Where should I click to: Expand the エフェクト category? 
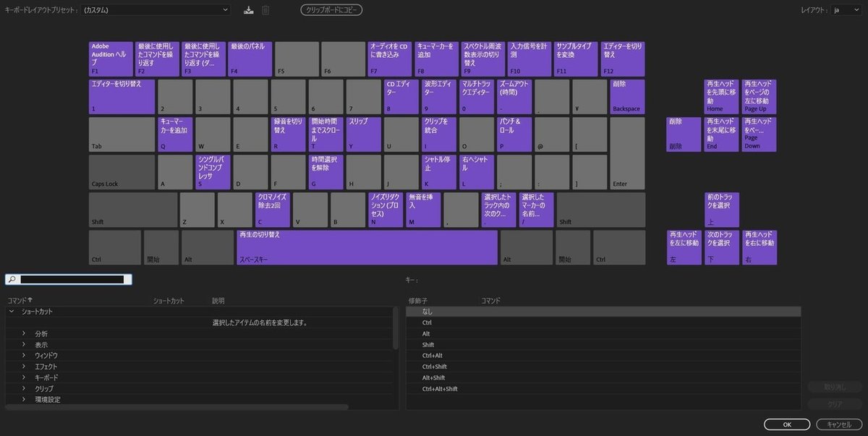coord(25,366)
